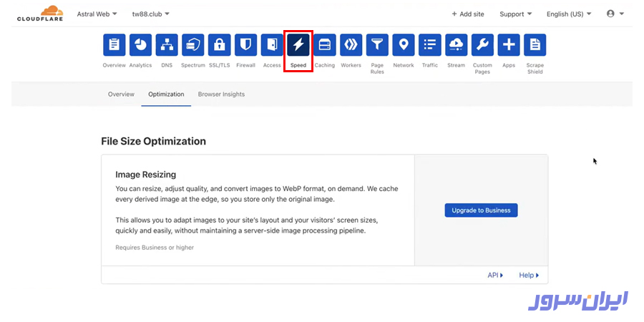Image resolution: width=644 pixels, height=322 pixels.
Task: Go to the DNS settings icon
Action: coord(167,45)
